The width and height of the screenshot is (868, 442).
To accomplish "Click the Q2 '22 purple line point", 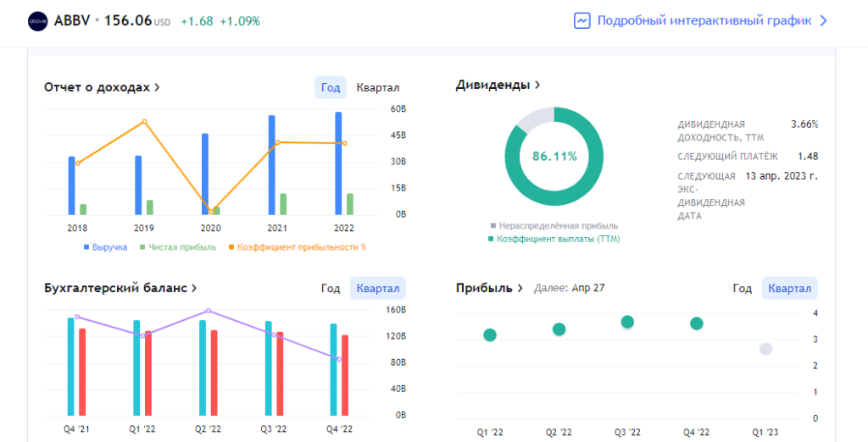I will tap(209, 311).
